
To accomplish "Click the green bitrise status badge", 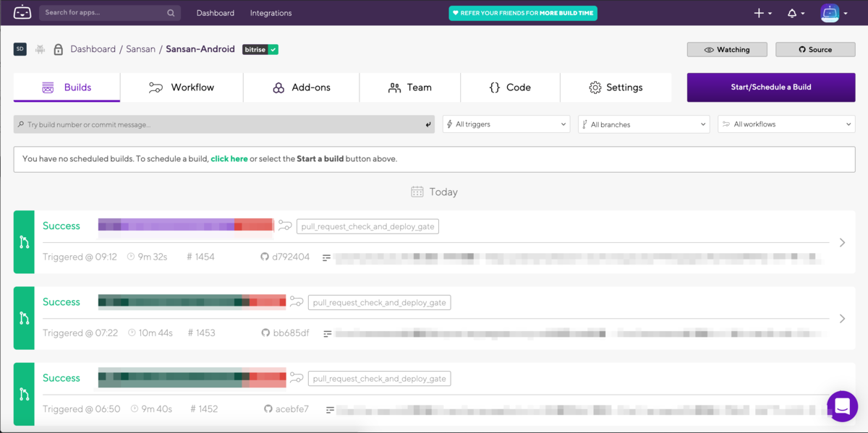I will tap(260, 49).
